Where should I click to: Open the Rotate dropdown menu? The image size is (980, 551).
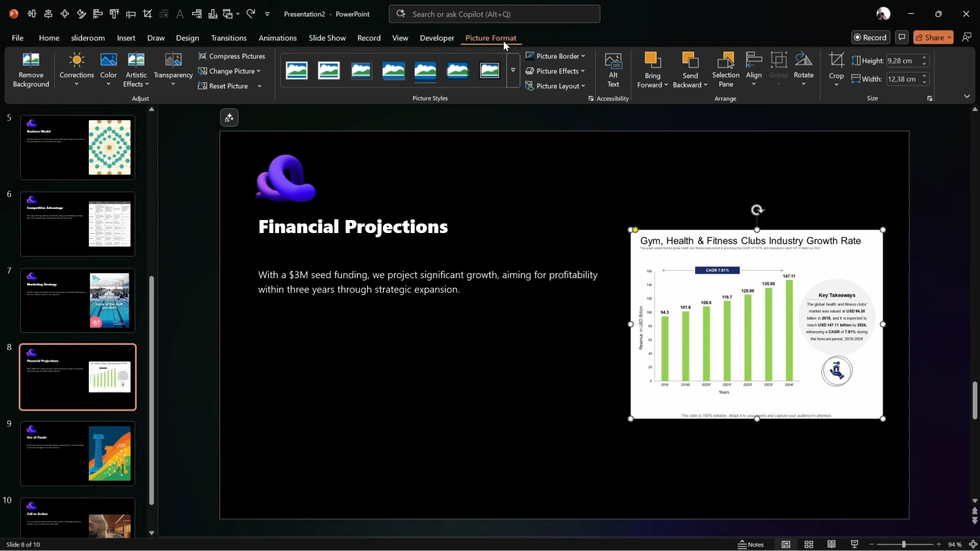tap(804, 70)
